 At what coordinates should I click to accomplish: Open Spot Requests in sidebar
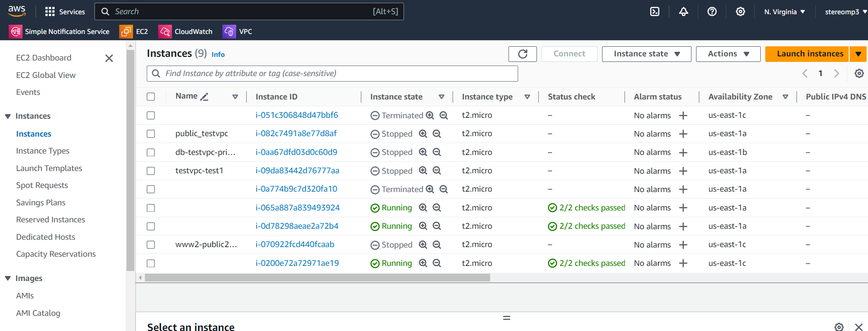42,185
